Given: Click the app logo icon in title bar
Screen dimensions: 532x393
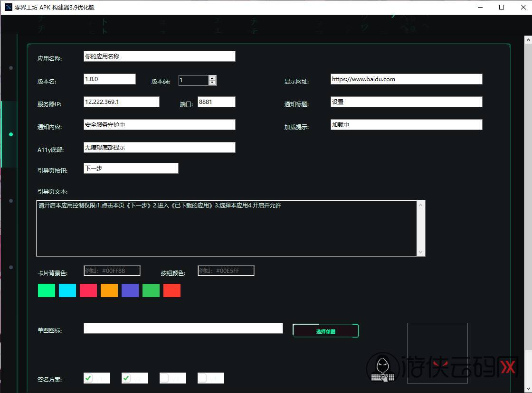Looking at the screenshot, I should pyautogui.click(x=9, y=7).
